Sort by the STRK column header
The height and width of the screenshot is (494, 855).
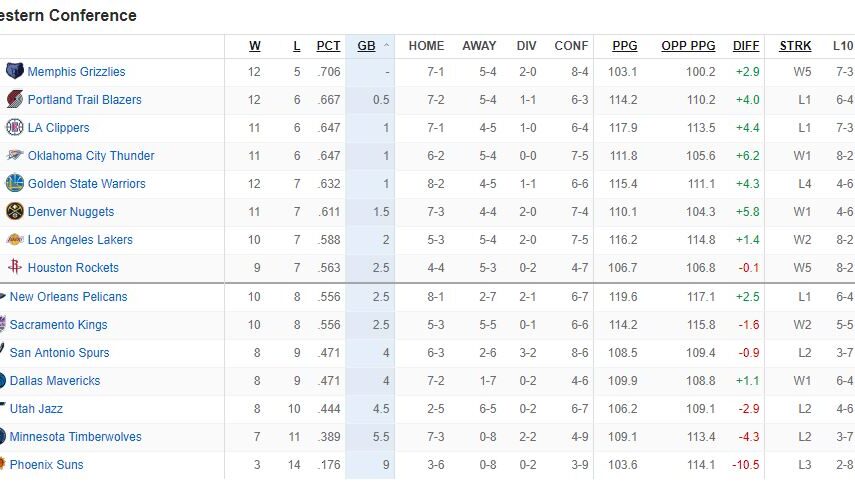[796, 46]
